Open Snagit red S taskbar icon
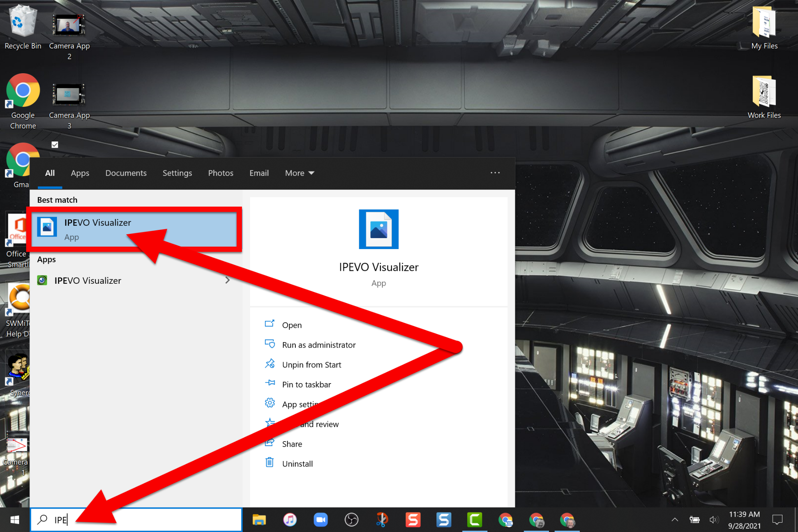Screen dimensions: 798x532 tap(413, 520)
